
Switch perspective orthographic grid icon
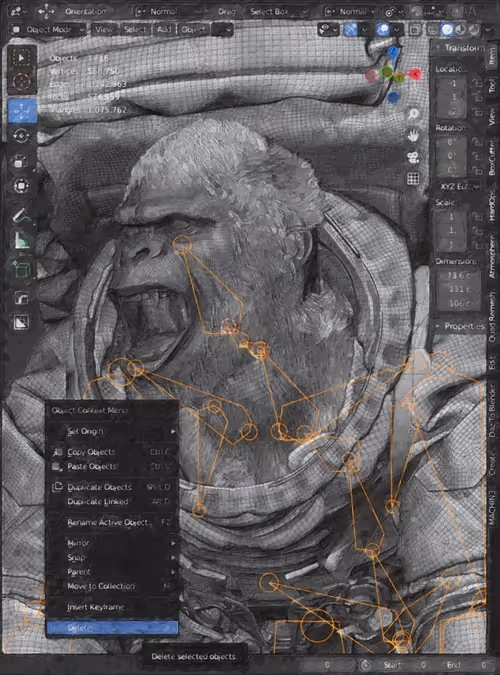(x=413, y=179)
